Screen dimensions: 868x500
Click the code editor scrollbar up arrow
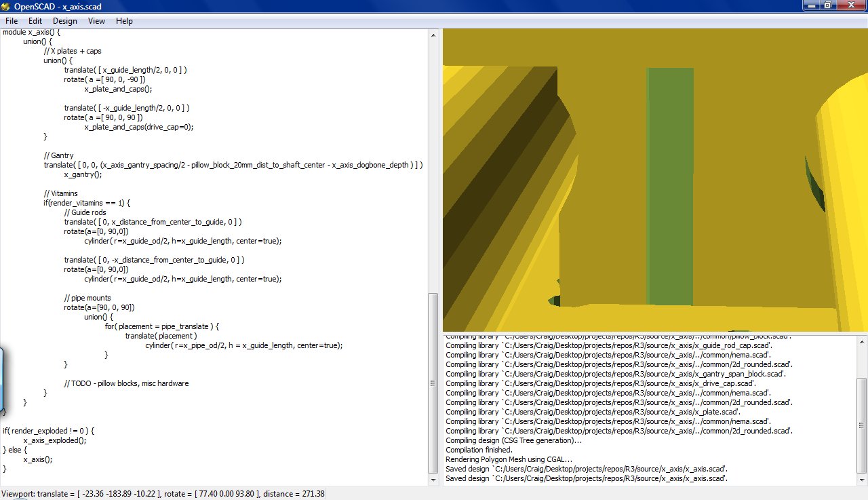click(433, 34)
